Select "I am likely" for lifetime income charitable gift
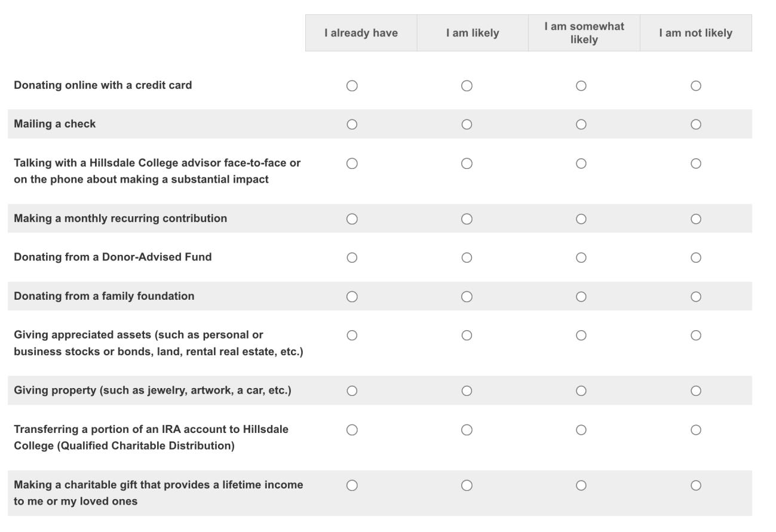 pyautogui.click(x=467, y=485)
